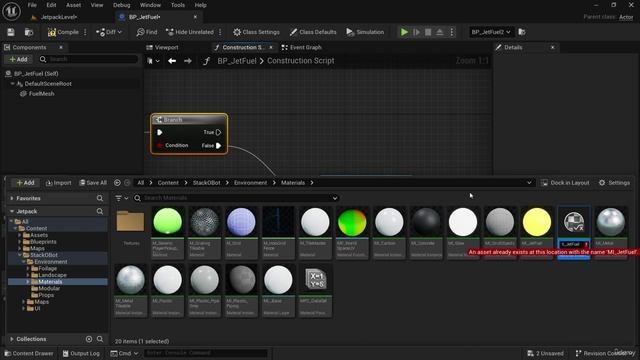The image size is (640, 360).
Task: Click the Branch node False output pin
Action: coord(219,145)
